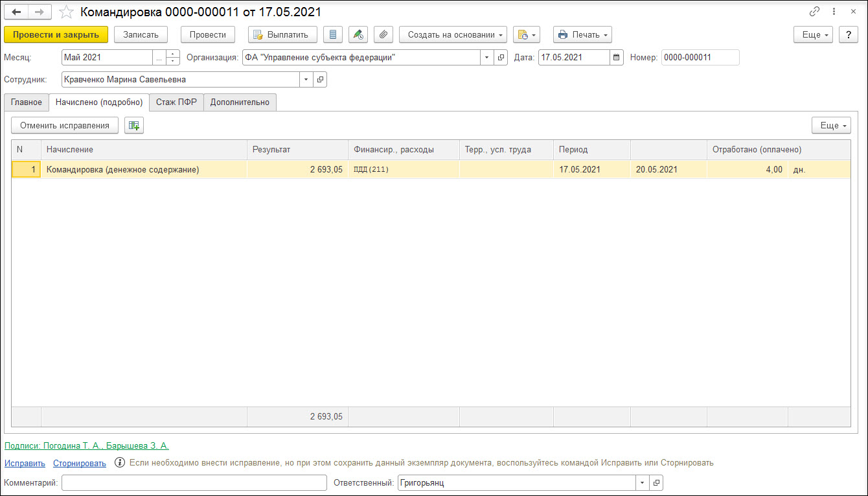
Task: Click the Терр., усл. труда column header
Action: point(507,149)
